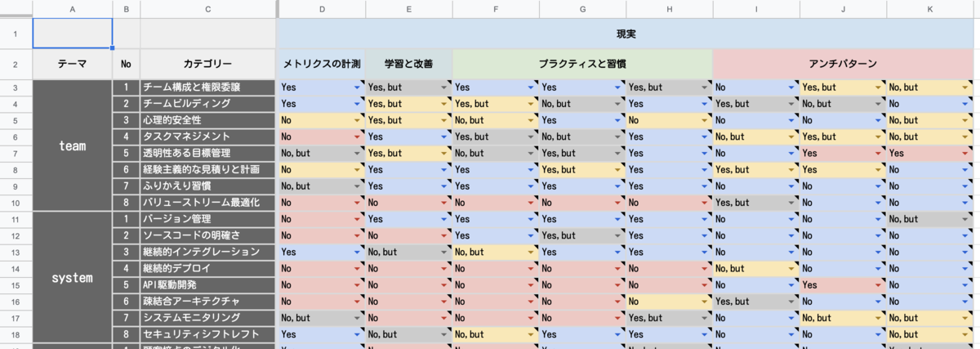Click the カテゴリー header cell
Screen dimensions: 980x349
point(207,64)
